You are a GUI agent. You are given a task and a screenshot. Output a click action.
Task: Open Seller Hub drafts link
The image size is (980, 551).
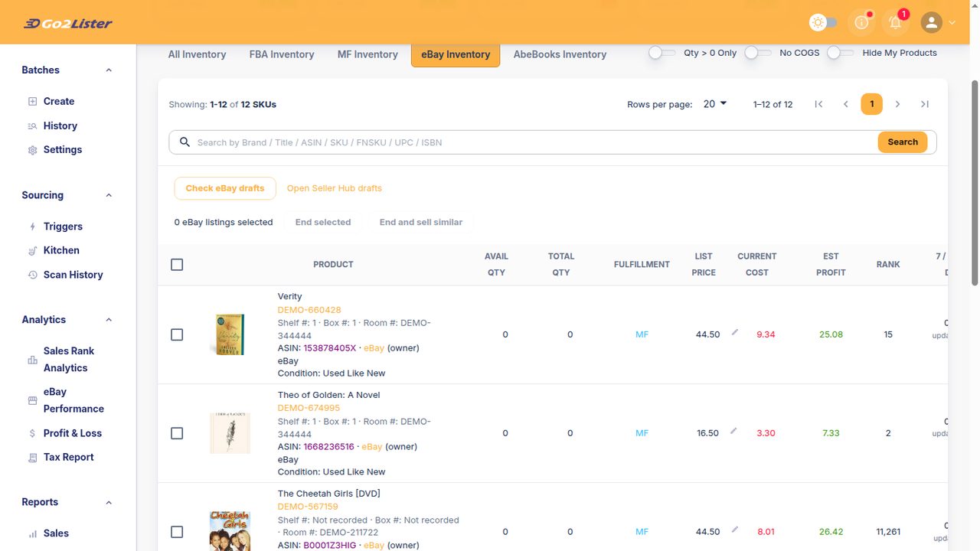[335, 188]
